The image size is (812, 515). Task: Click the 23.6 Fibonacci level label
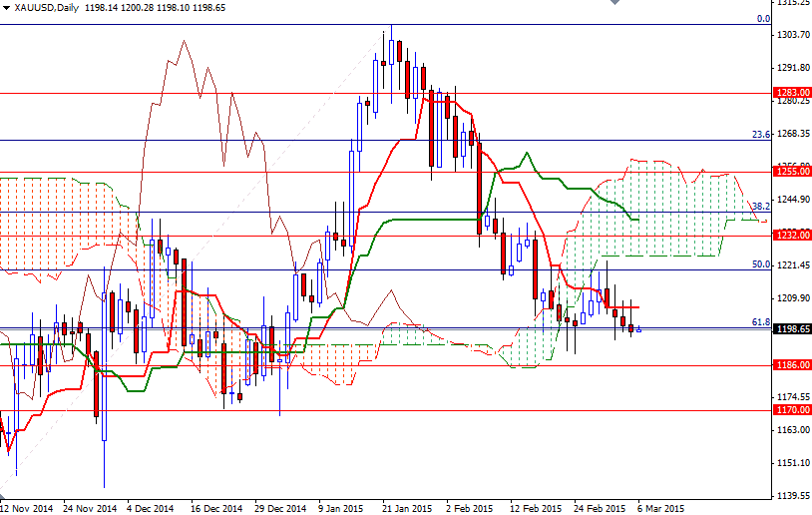pyautogui.click(x=761, y=134)
